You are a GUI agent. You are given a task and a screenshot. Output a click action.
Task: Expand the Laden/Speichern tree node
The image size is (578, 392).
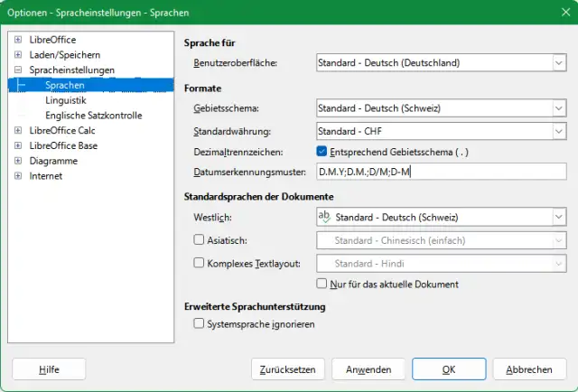coord(18,55)
